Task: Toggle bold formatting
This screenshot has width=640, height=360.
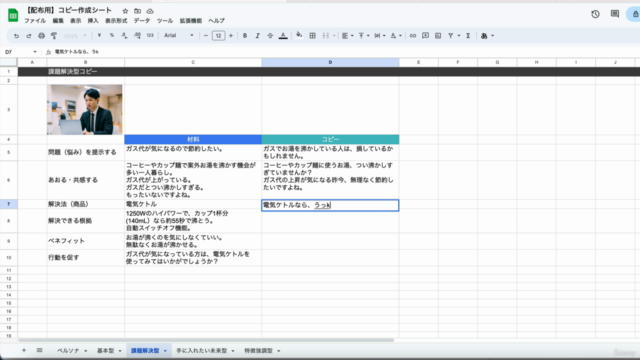Action: click(245, 36)
